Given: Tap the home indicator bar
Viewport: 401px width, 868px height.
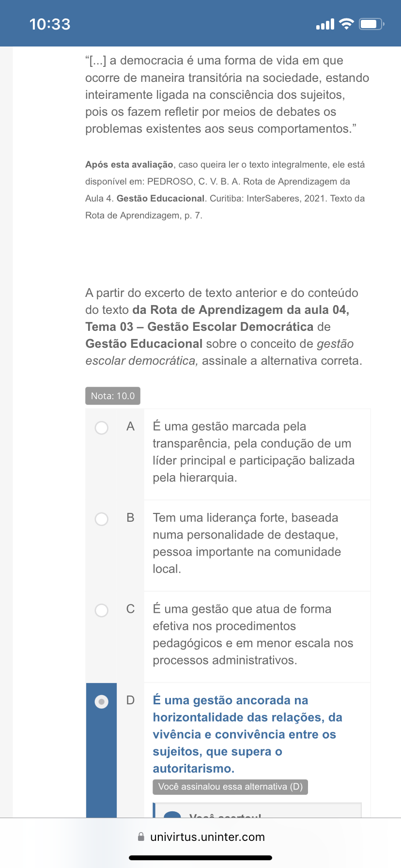Looking at the screenshot, I should (x=200, y=858).
